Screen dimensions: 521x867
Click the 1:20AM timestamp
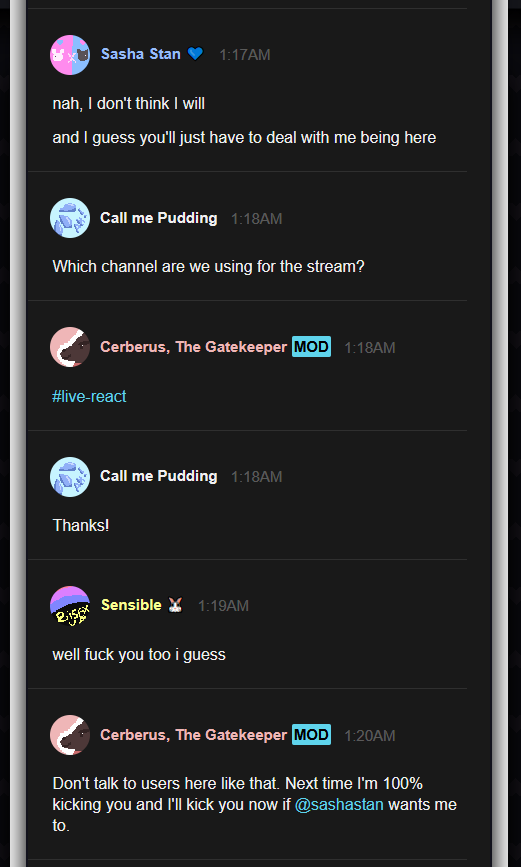(x=370, y=735)
